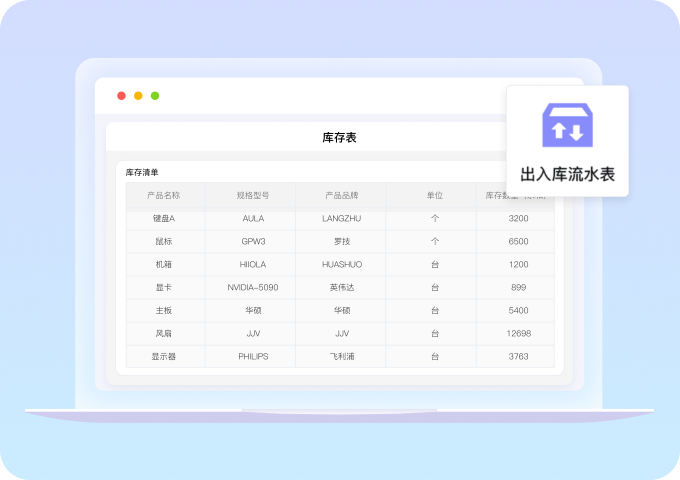Image resolution: width=680 pixels, height=480 pixels.
Task: Click the red window dot
Action: [x=121, y=96]
